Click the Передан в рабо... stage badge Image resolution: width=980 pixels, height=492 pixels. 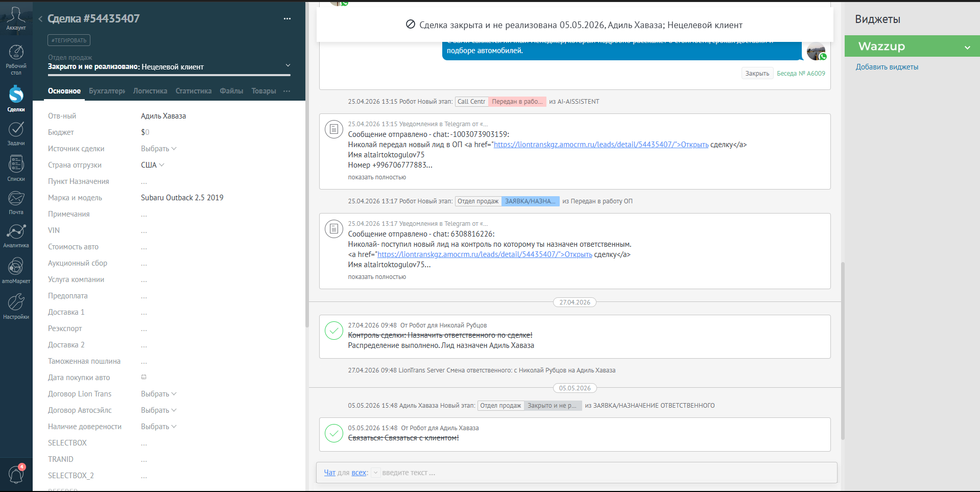(517, 102)
